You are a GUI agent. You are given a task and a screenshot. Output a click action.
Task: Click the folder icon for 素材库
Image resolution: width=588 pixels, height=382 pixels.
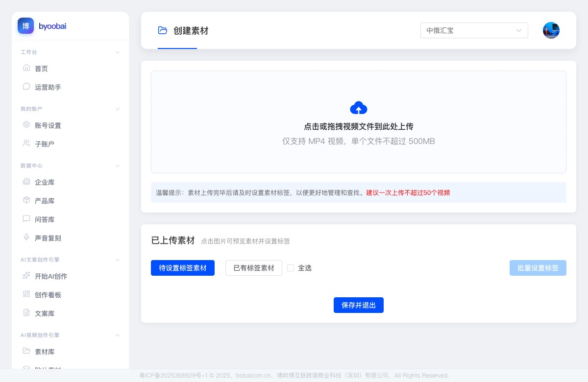point(26,351)
